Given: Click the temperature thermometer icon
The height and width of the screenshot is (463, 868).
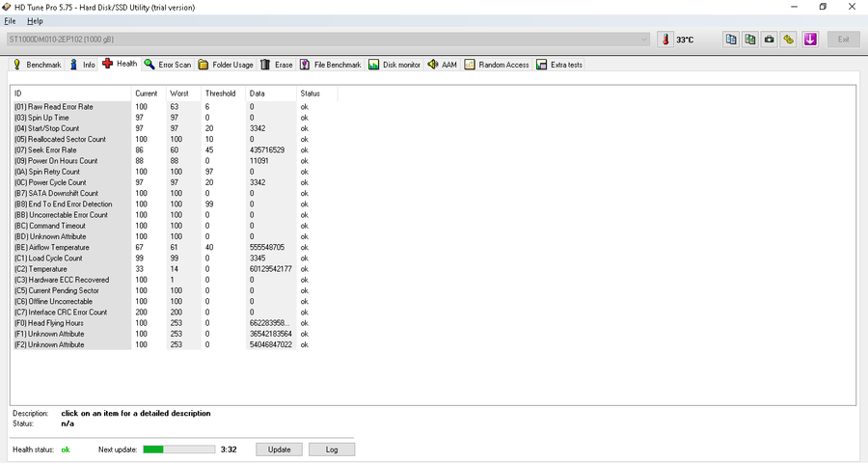Looking at the screenshot, I should 665,40.
